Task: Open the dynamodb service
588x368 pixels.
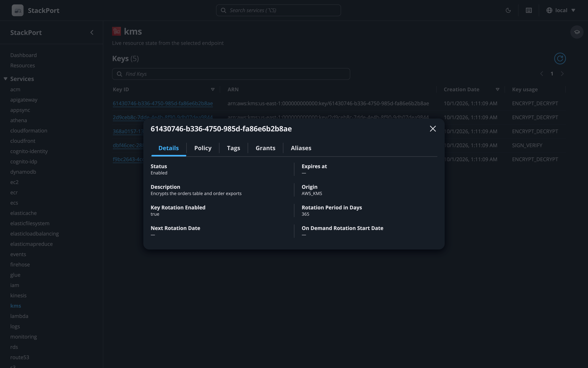Action: click(23, 172)
